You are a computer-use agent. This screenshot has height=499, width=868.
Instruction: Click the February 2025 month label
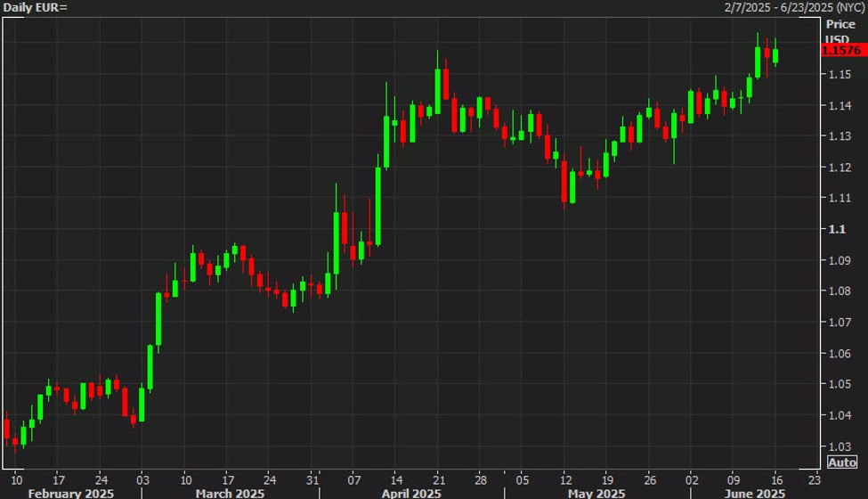(x=71, y=493)
